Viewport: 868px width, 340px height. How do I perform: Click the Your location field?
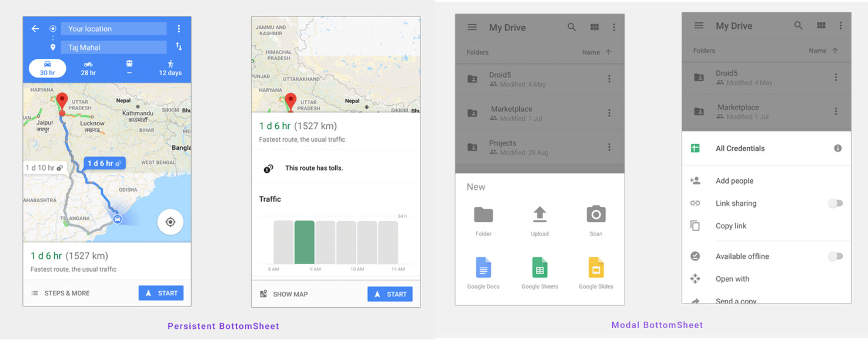tap(113, 28)
